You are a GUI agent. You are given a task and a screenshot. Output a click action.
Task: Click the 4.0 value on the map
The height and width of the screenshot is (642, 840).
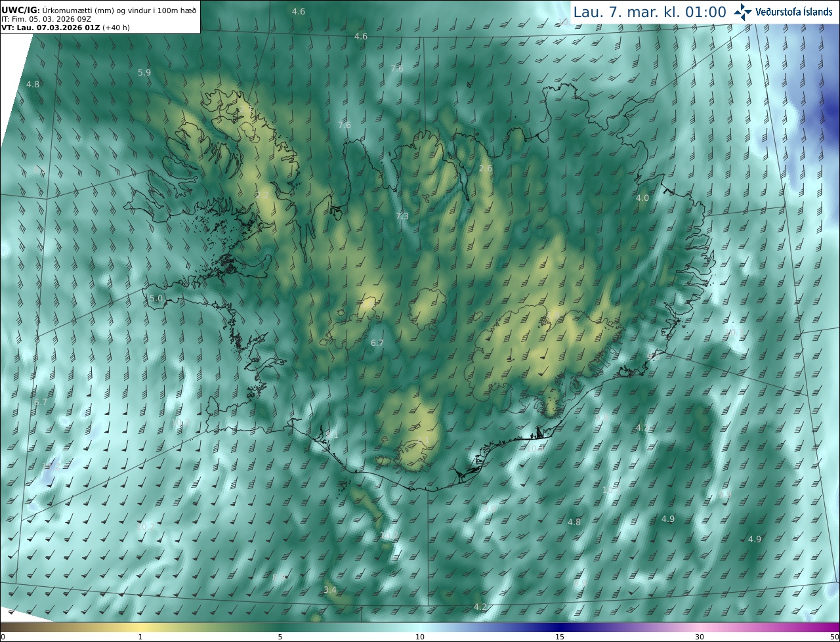pyautogui.click(x=642, y=198)
